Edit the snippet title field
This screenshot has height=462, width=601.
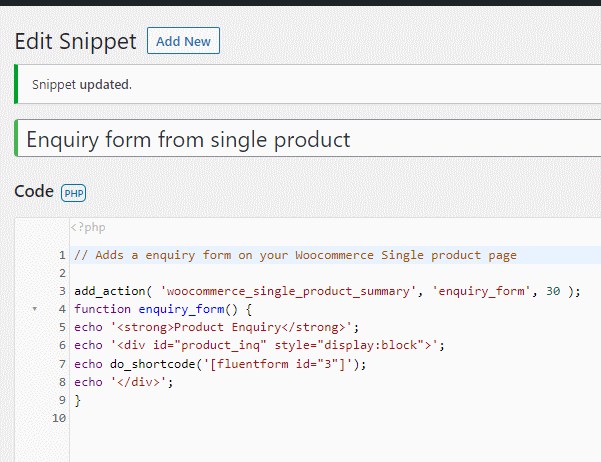309,138
